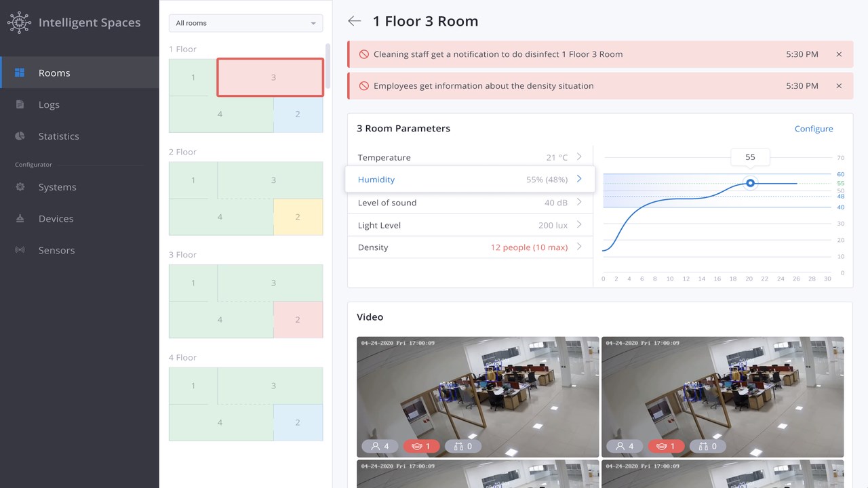The height and width of the screenshot is (488, 868).
Task: Select the Temperature 21 °C row
Action: [x=470, y=157]
